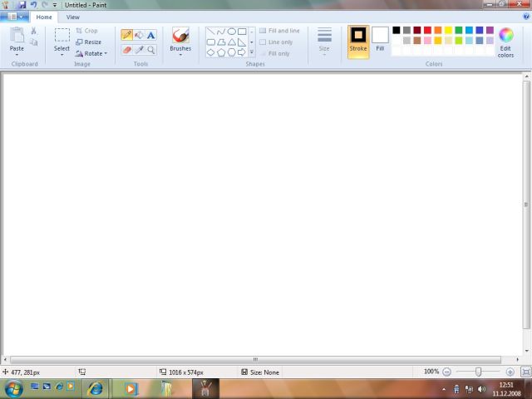Toggle the Fill color selector

click(380, 39)
